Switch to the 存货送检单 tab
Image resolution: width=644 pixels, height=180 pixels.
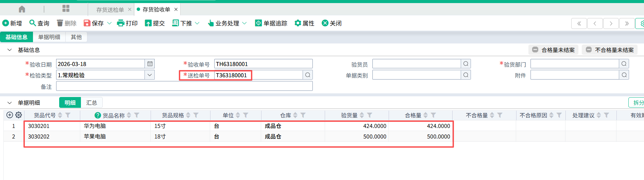110,10
